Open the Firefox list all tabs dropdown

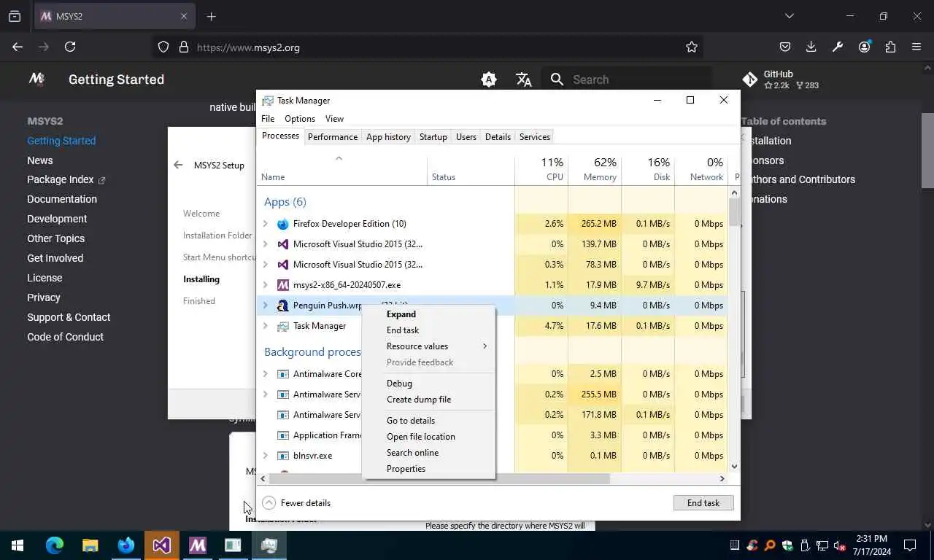pos(790,16)
